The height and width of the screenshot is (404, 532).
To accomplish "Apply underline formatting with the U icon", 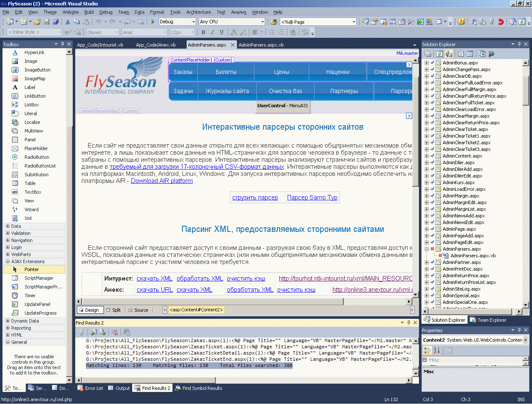I will [x=222, y=32].
